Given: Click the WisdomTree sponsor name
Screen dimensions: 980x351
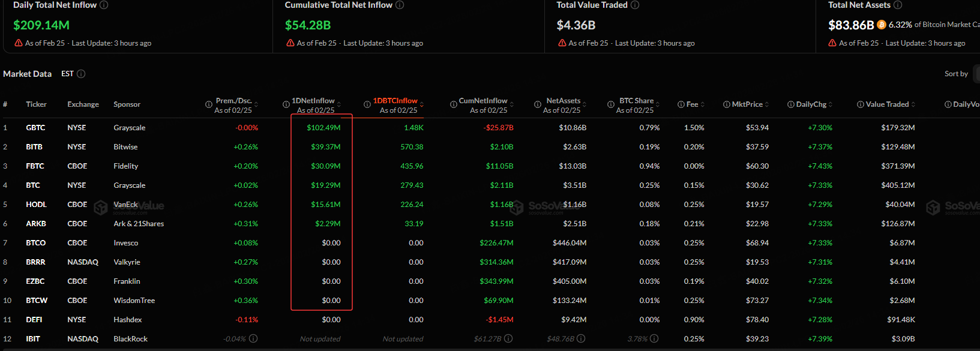Looking at the screenshot, I should (134, 301).
